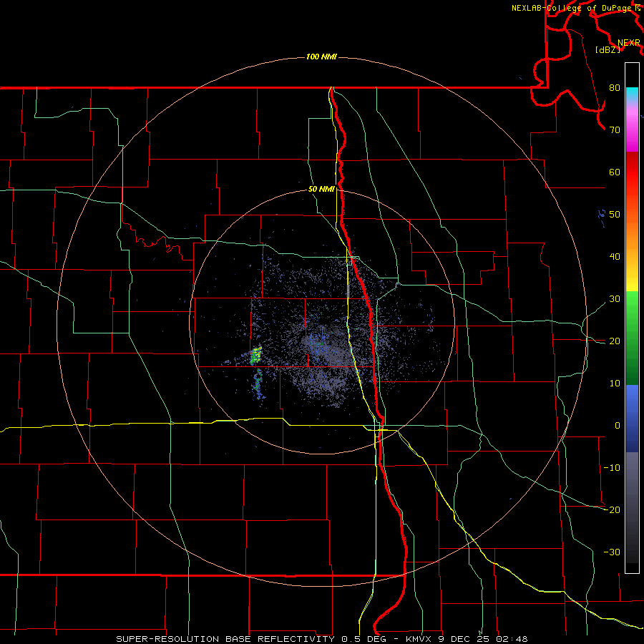Image resolution: width=644 pixels, height=644 pixels.
Task: Click the 50 value on dBZ scale
Action: tap(615, 215)
